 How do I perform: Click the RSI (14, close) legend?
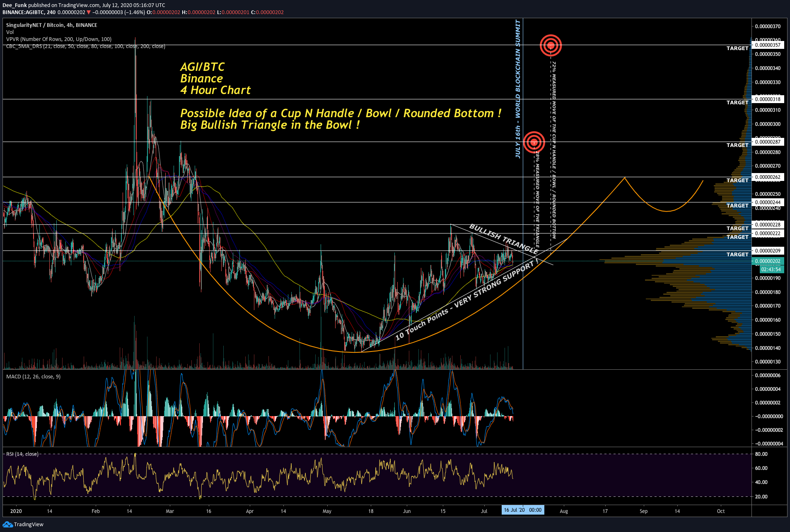point(22,454)
